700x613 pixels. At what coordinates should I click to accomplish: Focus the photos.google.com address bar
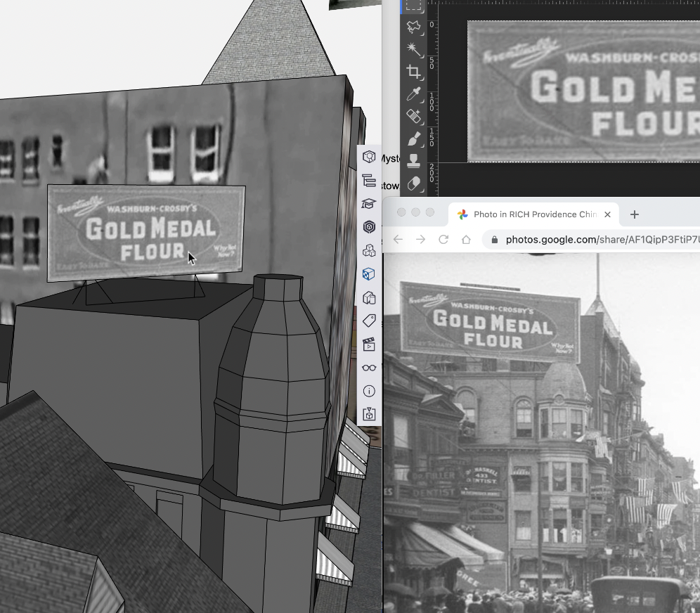[x=591, y=240]
